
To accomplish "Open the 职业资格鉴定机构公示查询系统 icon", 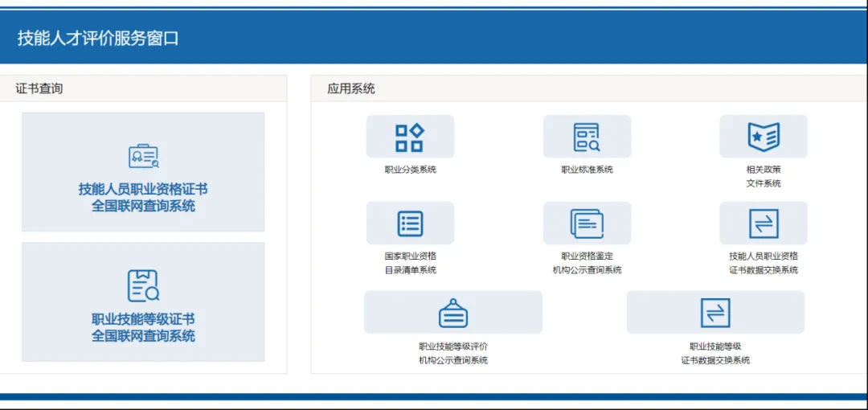I will pos(587,223).
